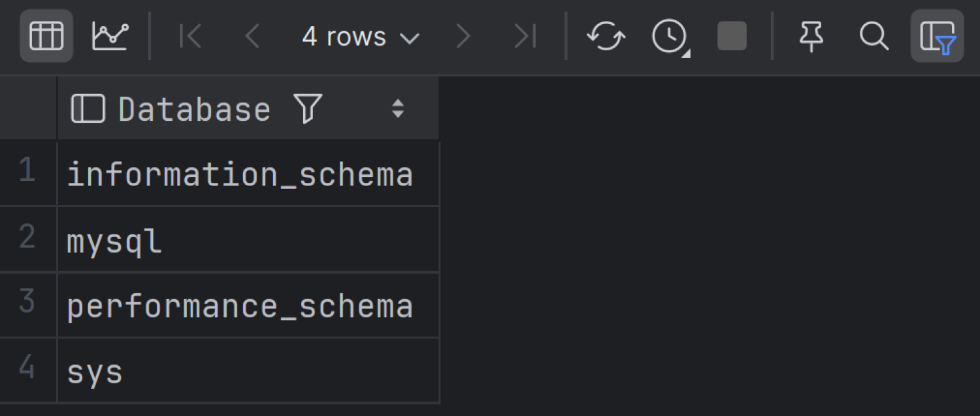
Task: Stop the running query
Action: point(732,37)
